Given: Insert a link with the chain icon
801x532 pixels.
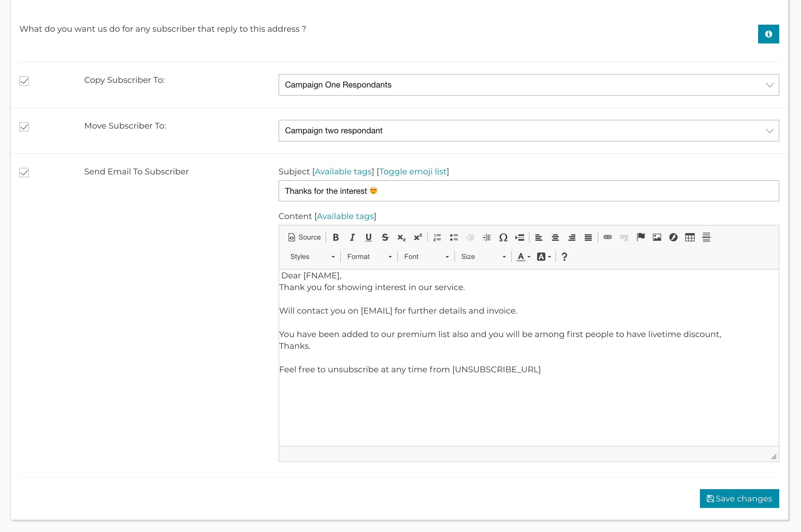Looking at the screenshot, I should (607, 237).
